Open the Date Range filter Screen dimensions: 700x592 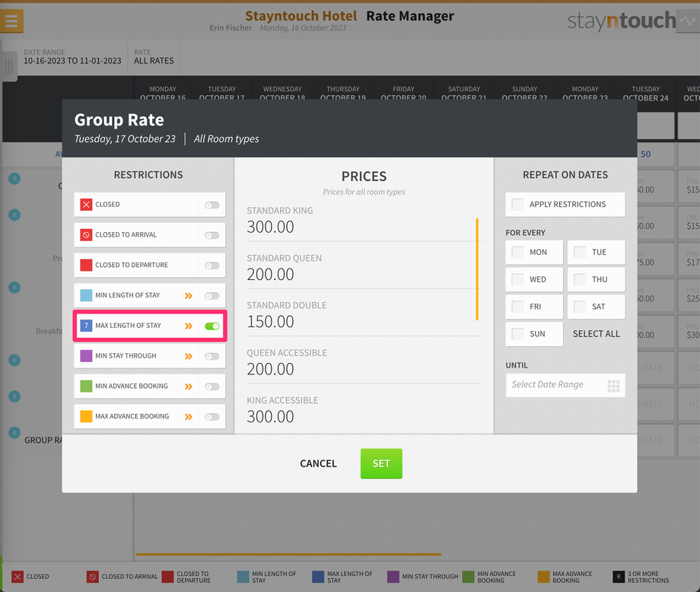click(x=72, y=57)
